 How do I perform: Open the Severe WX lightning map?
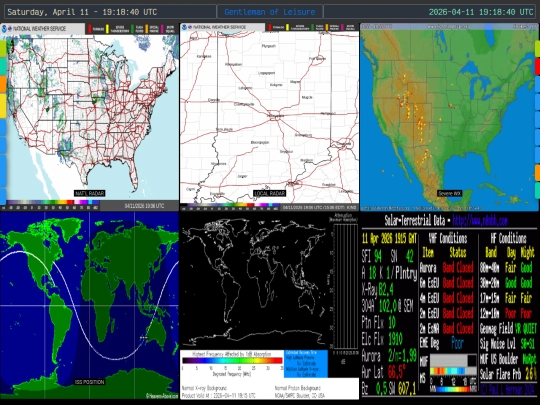449,117
